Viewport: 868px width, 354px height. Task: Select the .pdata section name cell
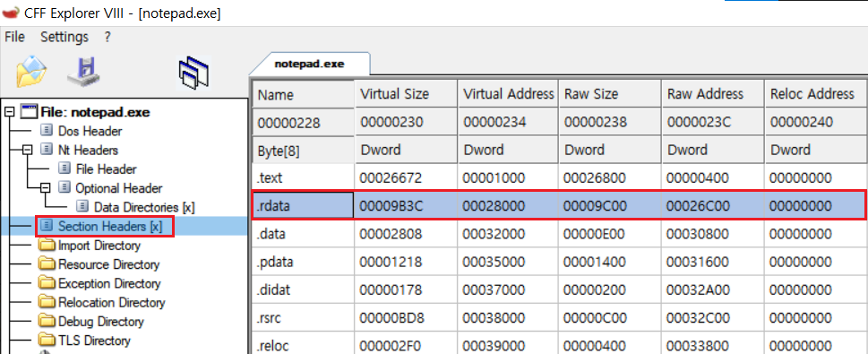click(303, 262)
